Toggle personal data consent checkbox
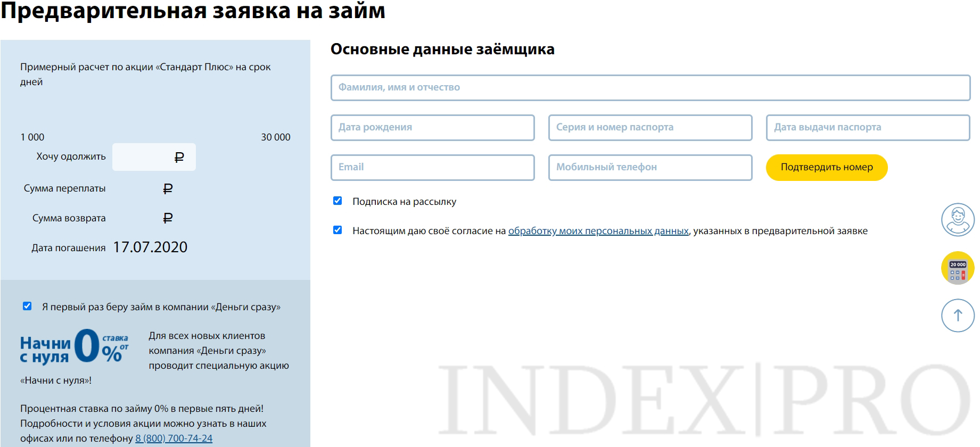Viewport: 980px width, 447px height. click(337, 230)
